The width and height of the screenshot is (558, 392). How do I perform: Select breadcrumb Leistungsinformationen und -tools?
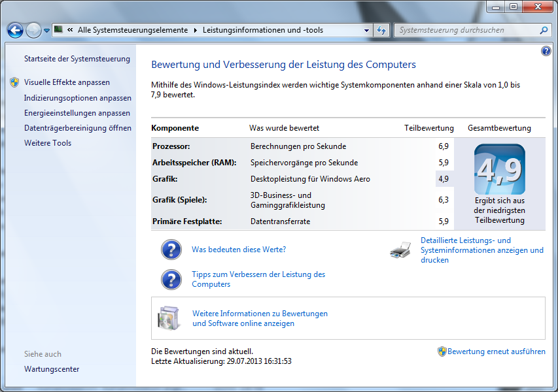tap(263, 30)
